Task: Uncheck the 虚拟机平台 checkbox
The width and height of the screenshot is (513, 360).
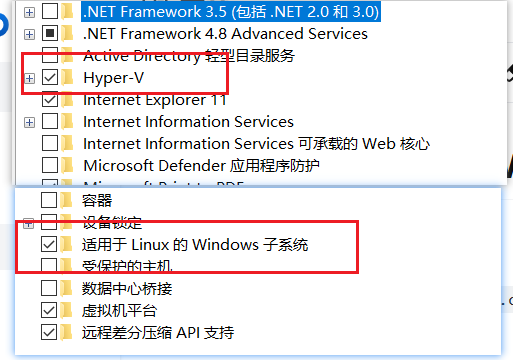Action: click(x=49, y=310)
